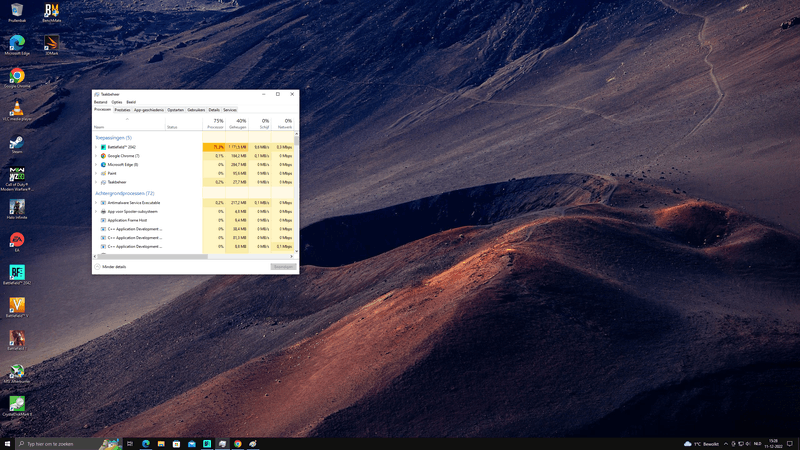This screenshot has height=450, width=800.
Task: Open the Battlefield 1 desktop shortcut
Action: click(17, 340)
